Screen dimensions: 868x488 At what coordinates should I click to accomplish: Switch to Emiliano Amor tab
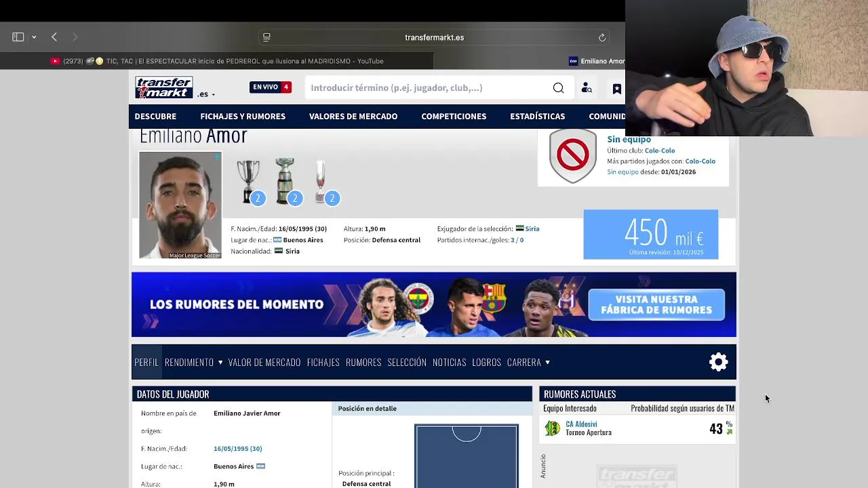click(x=597, y=61)
